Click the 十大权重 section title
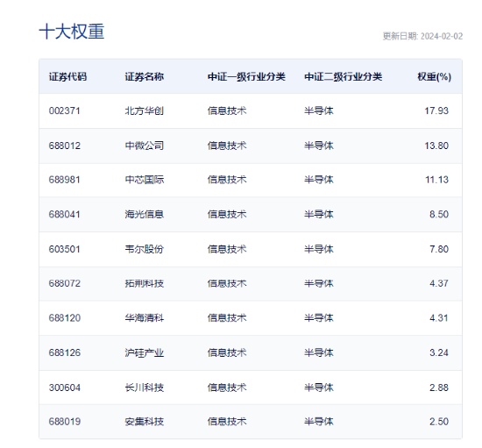This screenshot has width=482, height=448. pyautogui.click(x=72, y=32)
